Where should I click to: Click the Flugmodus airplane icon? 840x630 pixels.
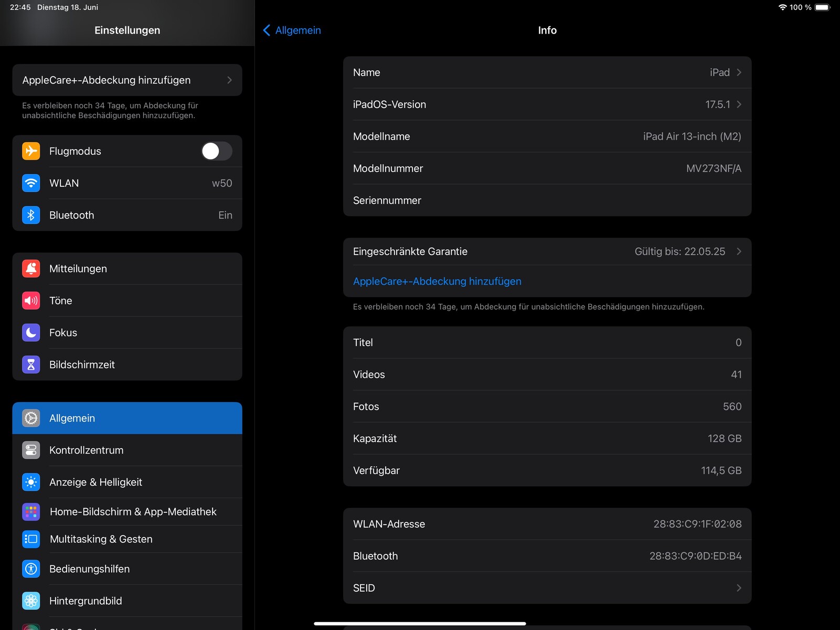click(x=31, y=151)
